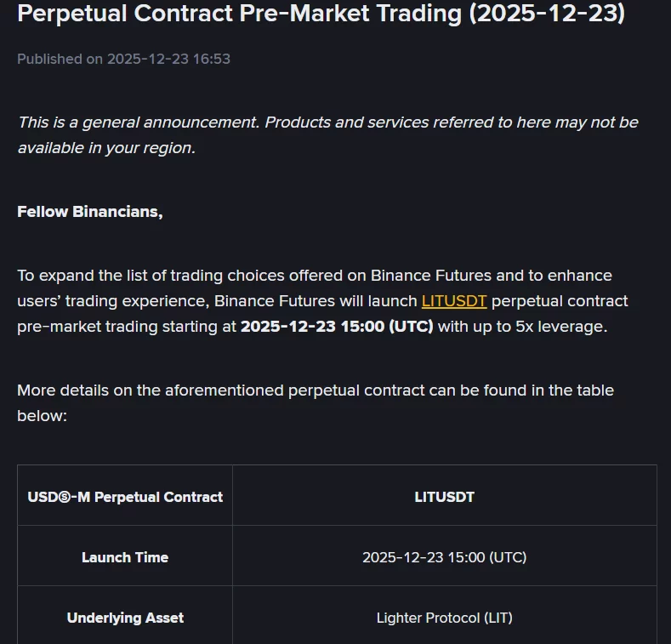
Task: Click the LITUSDT table header cell
Action: click(x=444, y=497)
